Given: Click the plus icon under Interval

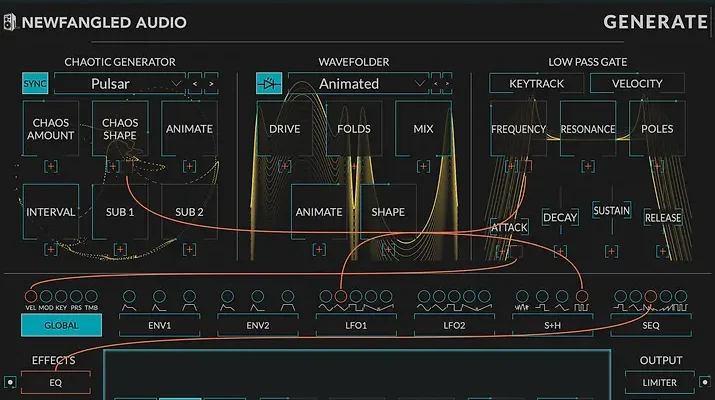Looking at the screenshot, I should click(50, 249).
